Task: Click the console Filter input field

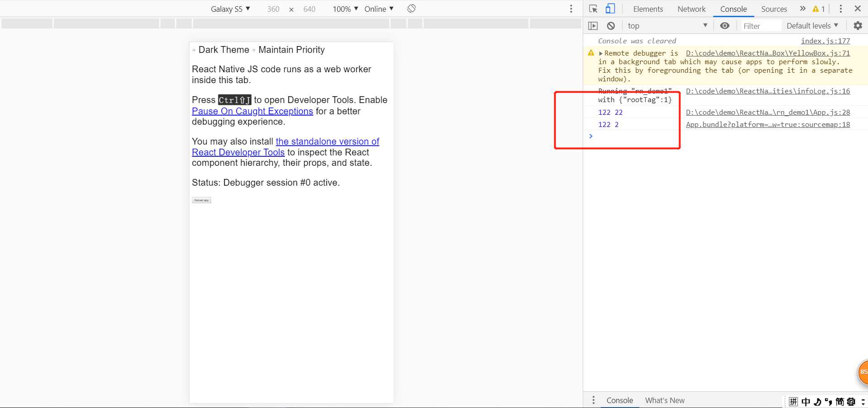Action: click(760, 26)
